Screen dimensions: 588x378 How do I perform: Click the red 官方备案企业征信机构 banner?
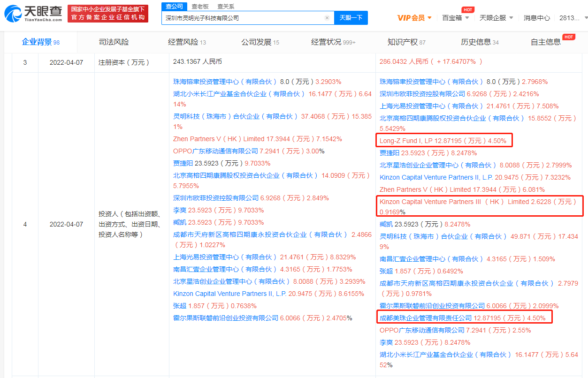pyautogui.click(x=108, y=14)
